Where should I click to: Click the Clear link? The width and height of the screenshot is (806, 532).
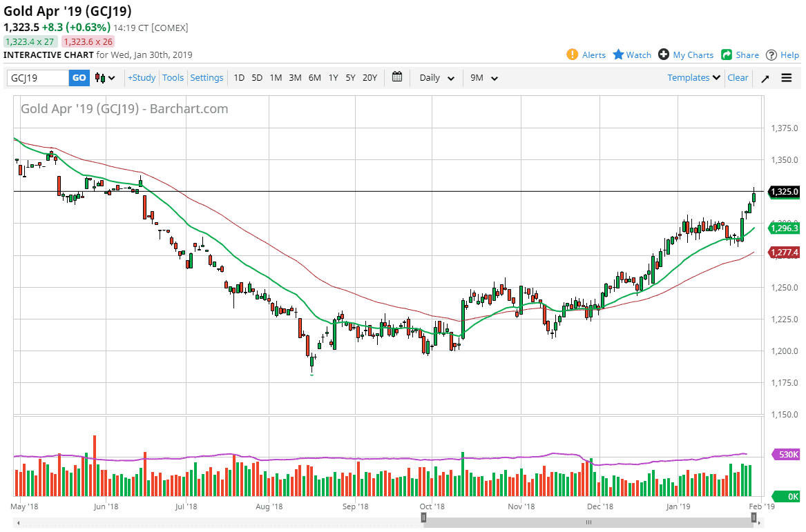(x=738, y=77)
